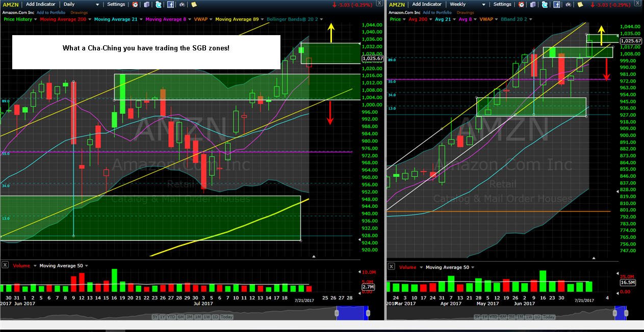Click the Add to Portfolio link on the Daily chart
This screenshot has height=332, width=644.
51,12
